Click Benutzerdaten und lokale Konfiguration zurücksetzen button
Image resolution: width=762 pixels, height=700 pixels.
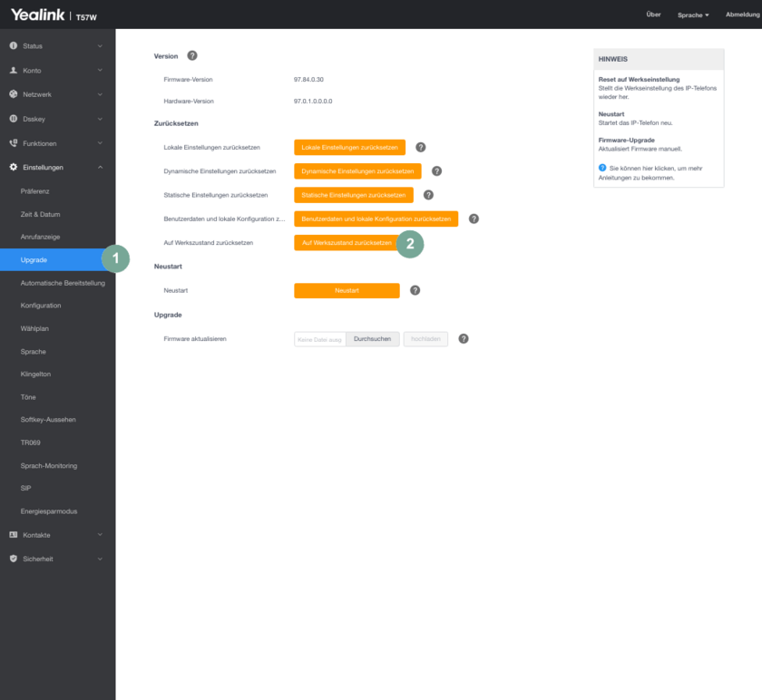[x=376, y=219]
